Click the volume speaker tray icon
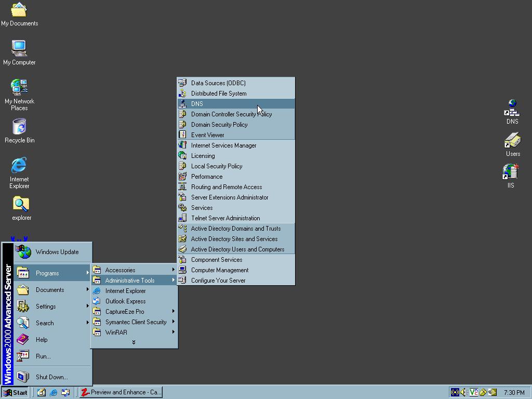 [463, 393]
